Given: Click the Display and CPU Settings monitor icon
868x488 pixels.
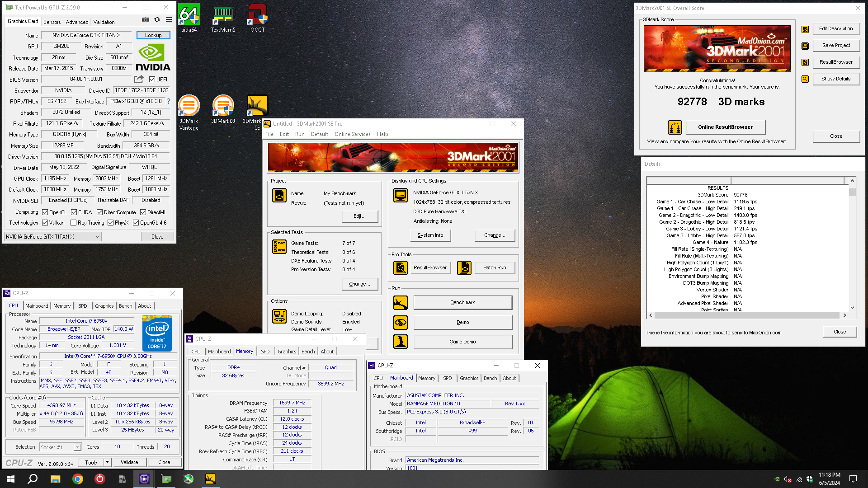Looking at the screenshot, I should [401, 195].
